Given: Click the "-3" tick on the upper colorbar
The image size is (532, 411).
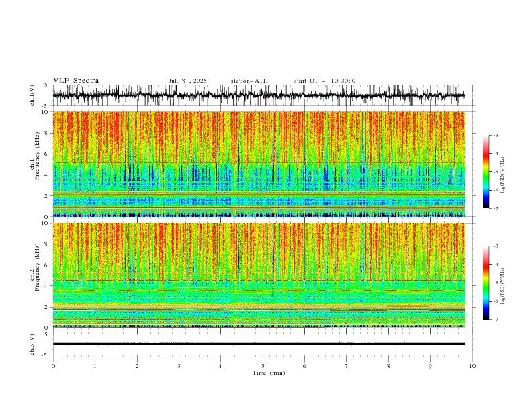Looking at the screenshot, I should [x=495, y=135].
